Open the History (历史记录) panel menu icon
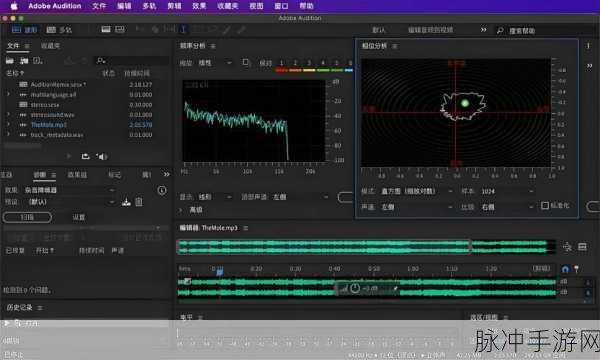Image resolution: width=600 pixels, height=360 pixels. (x=40, y=308)
